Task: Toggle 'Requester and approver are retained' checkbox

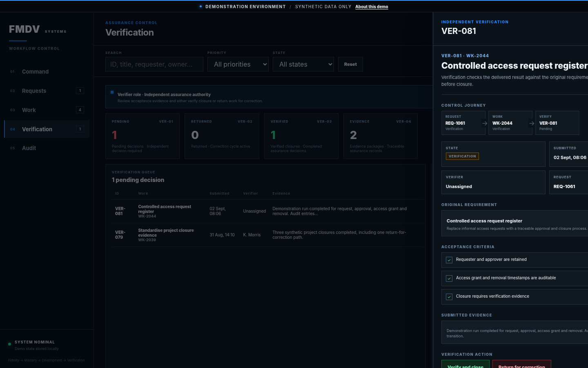Action: click(x=449, y=260)
